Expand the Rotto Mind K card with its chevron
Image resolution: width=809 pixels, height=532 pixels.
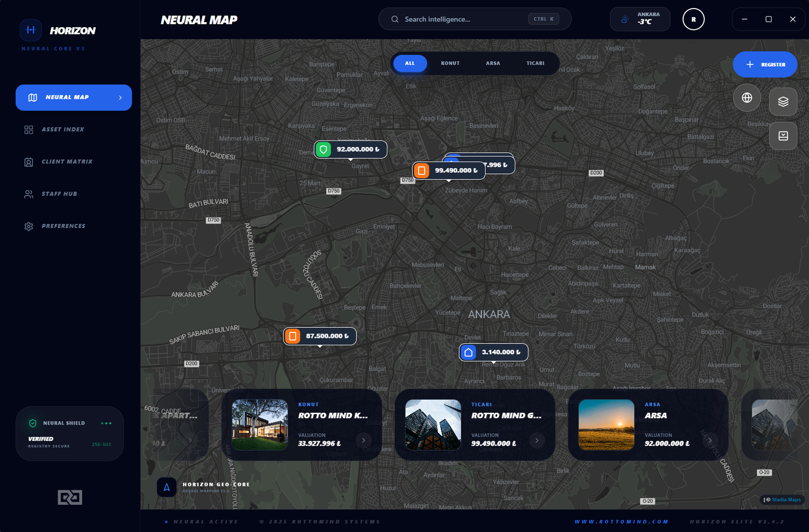click(364, 440)
